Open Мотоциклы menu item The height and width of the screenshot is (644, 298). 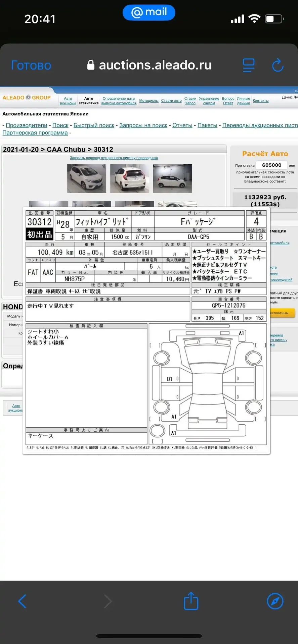(x=149, y=101)
